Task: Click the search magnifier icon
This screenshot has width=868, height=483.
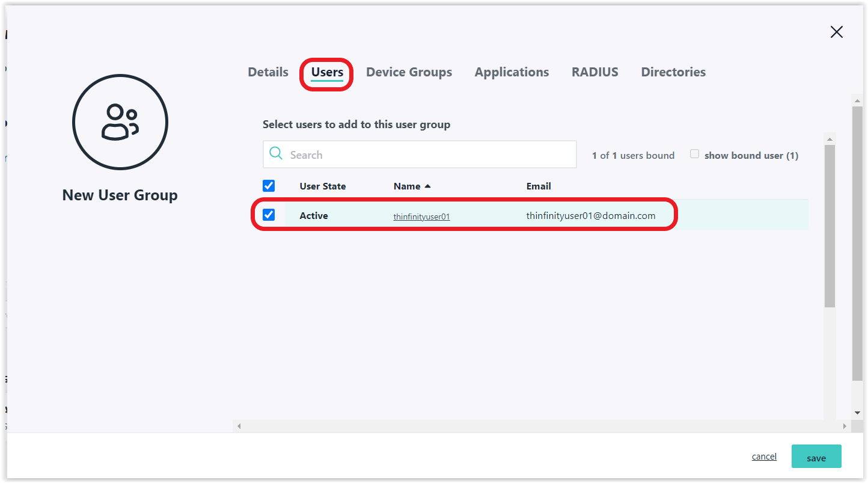Action: click(x=276, y=154)
